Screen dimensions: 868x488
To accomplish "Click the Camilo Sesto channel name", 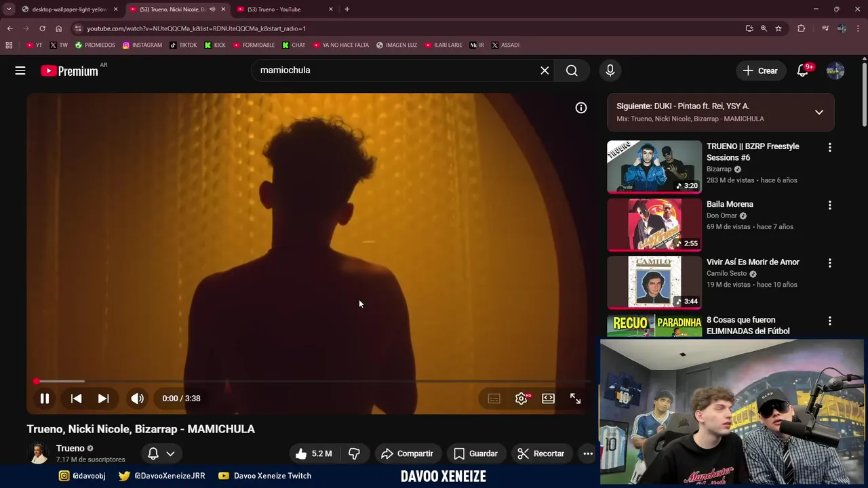I will 726,273.
